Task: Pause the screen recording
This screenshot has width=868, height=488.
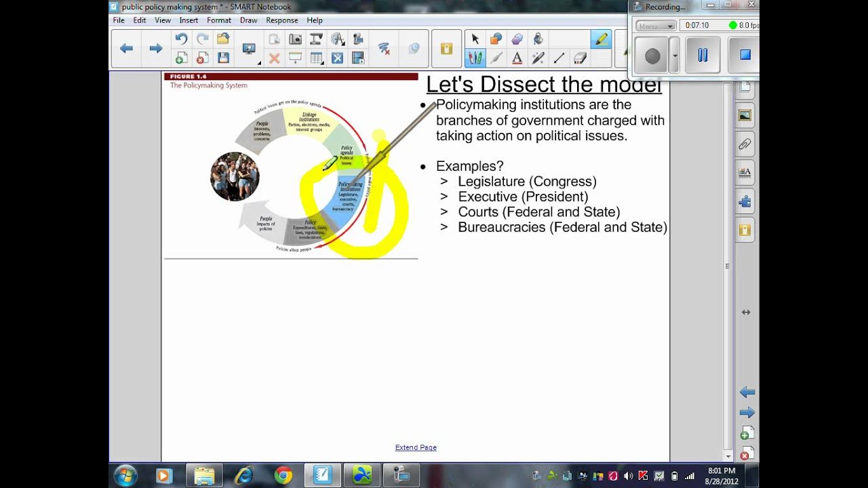Action: [x=703, y=55]
